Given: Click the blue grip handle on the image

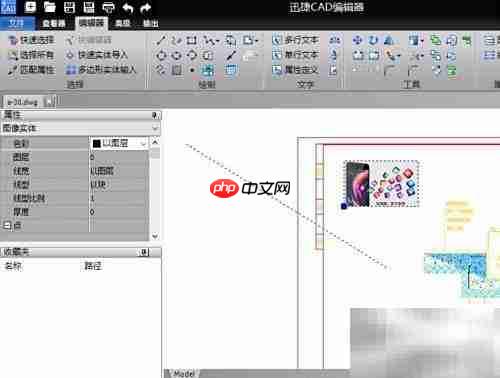Looking at the screenshot, I should point(344,206).
